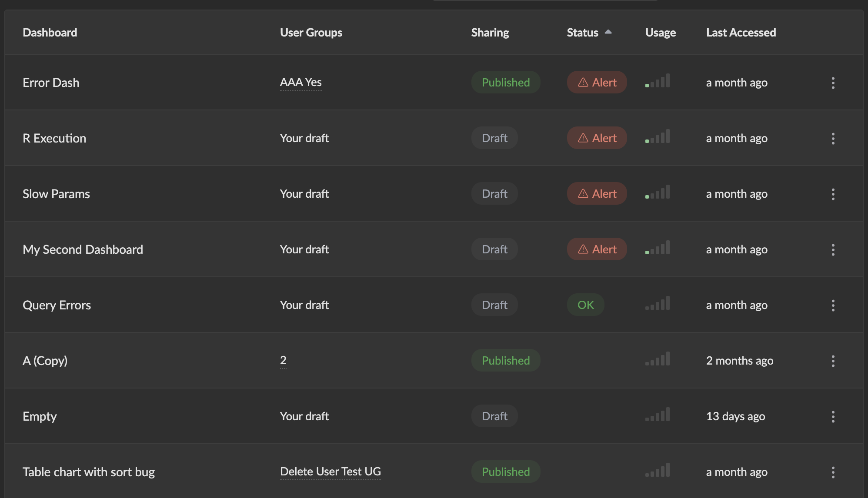Click the usage indicator for Slow Params

[658, 192]
